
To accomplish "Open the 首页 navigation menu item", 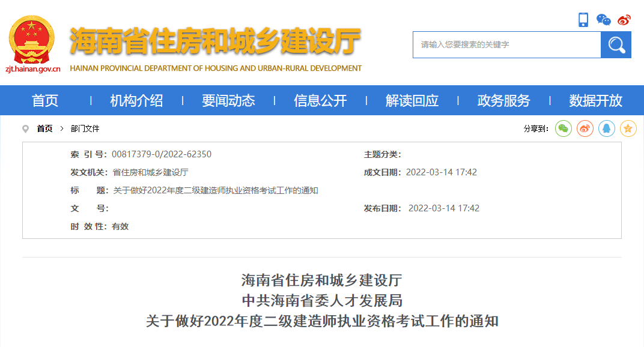I will 45,101.
